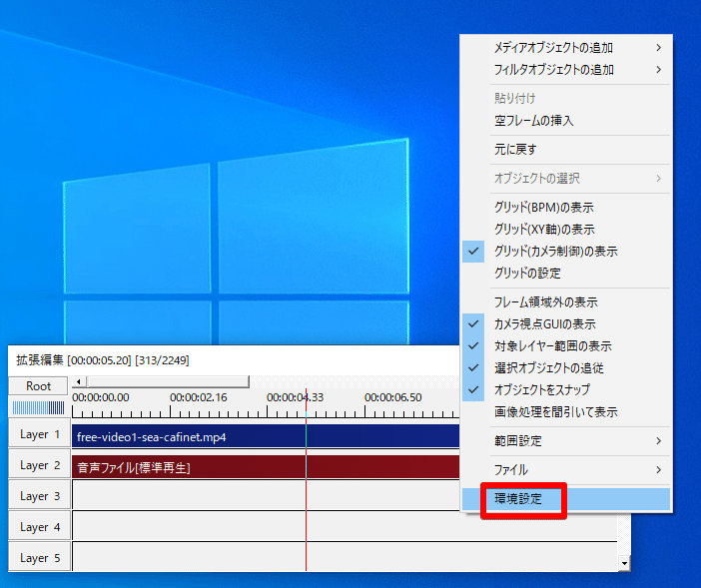Viewport: 701px width, 588px height.
Task: Enable 画像処理を間引いて表示
Action: pos(566,411)
